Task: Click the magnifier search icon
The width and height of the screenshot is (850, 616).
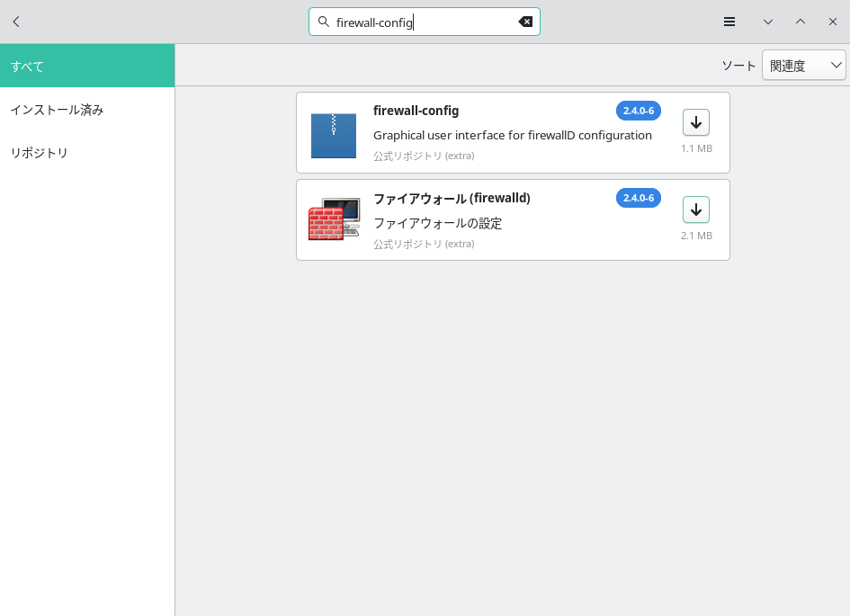Action: (324, 22)
